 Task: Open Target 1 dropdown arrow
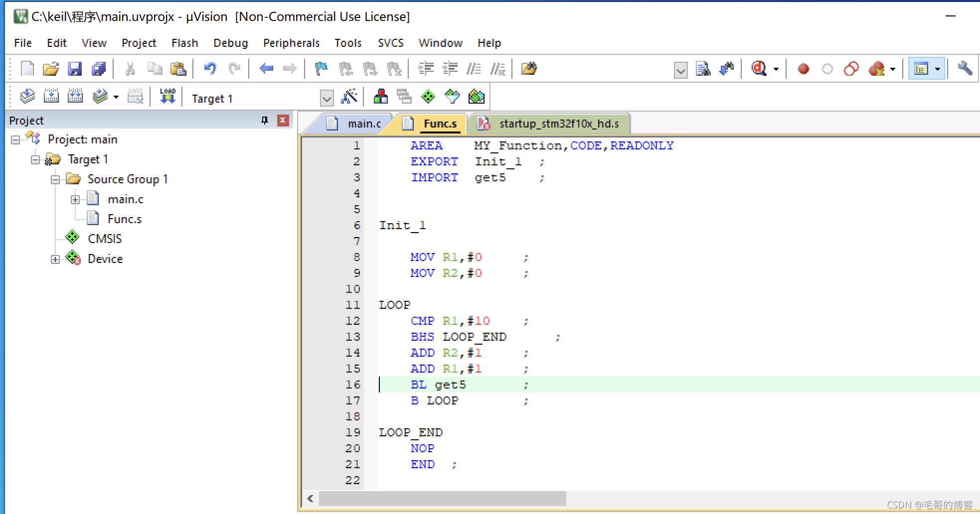click(327, 98)
